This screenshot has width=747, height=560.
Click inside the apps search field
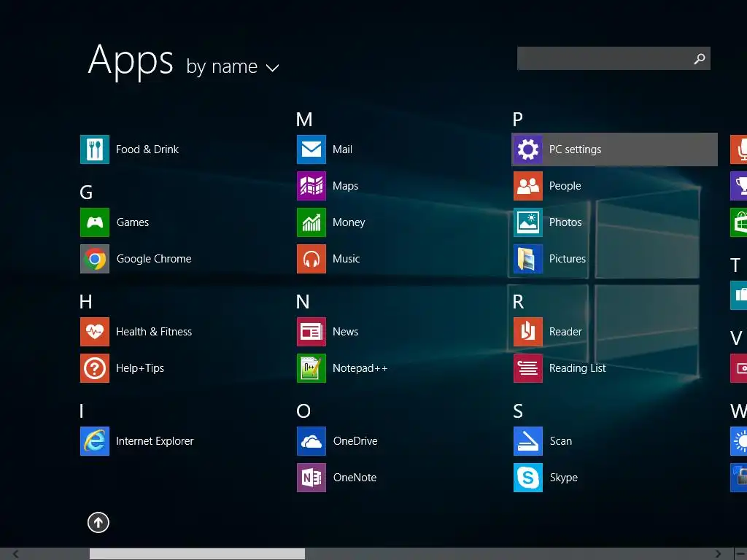(x=614, y=58)
